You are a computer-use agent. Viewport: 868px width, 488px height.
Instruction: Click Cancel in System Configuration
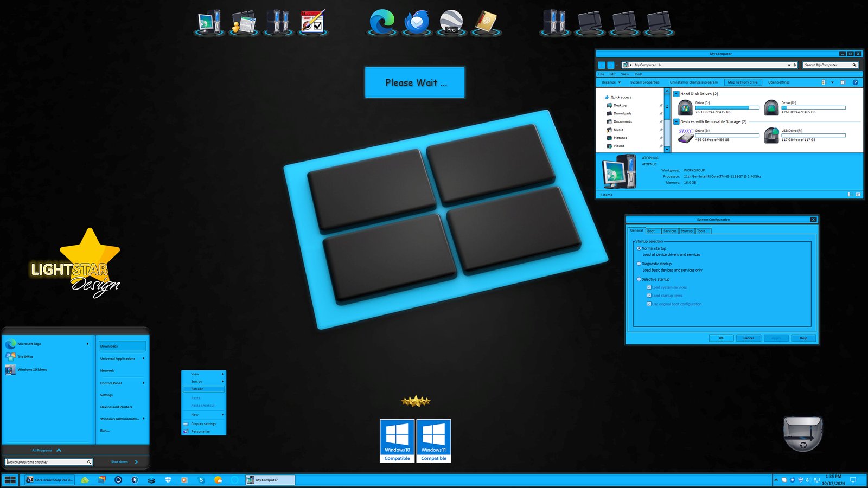749,338
